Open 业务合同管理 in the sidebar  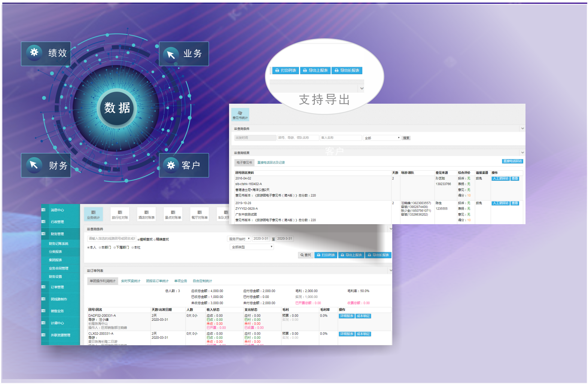pos(58,268)
